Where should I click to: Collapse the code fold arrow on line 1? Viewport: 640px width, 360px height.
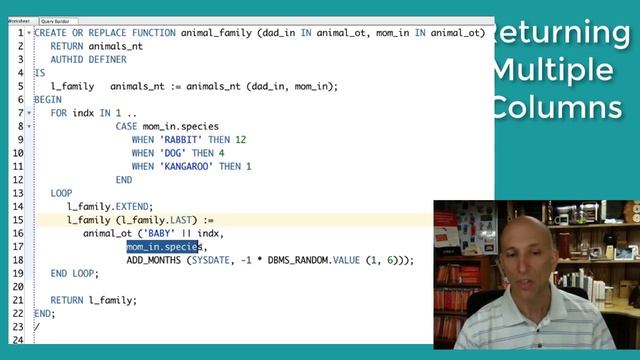(x=29, y=33)
